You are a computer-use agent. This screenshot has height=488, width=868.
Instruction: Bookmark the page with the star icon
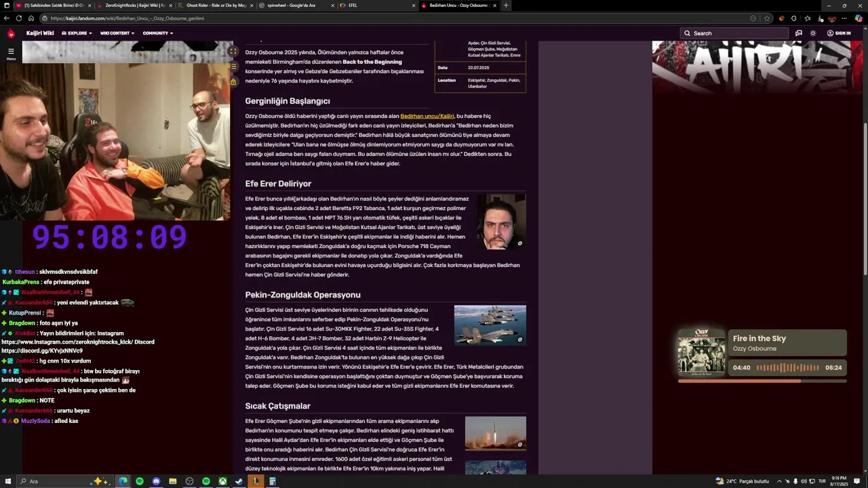click(767, 18)
